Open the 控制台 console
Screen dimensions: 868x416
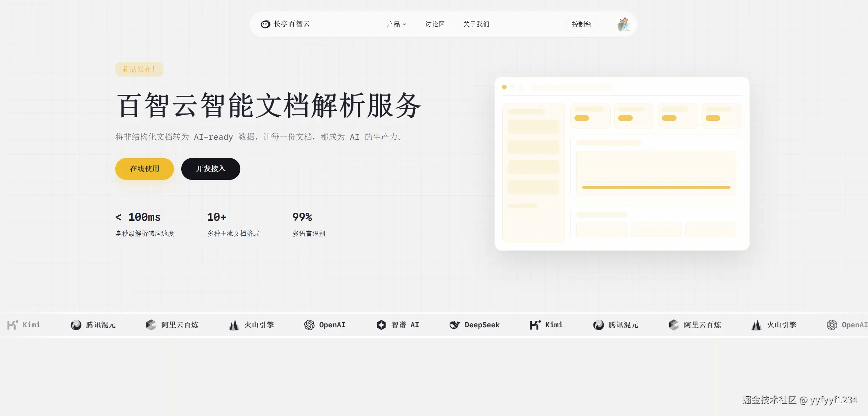click(581, 24)
